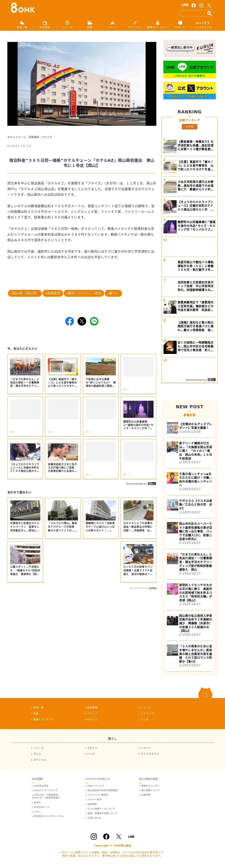Open アナウンサー in the navigation bar
The height and width of the screenshot is (868, 225).
click(135, 25)
